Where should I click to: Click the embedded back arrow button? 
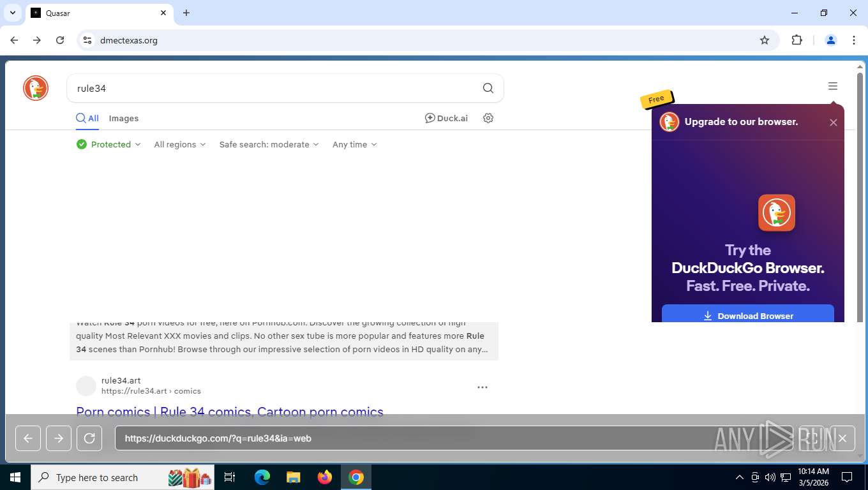point(28,438)
